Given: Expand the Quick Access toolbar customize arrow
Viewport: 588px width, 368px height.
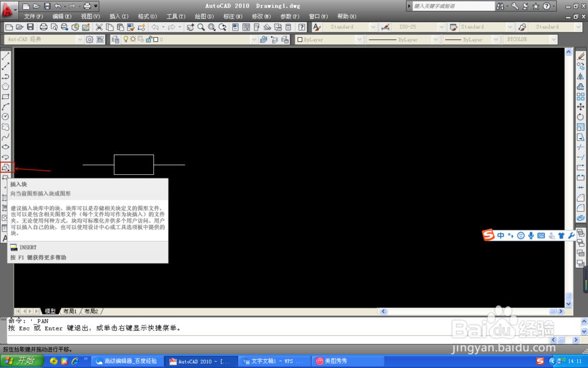Looking at the screenshot, I should [x=96, y=6].
